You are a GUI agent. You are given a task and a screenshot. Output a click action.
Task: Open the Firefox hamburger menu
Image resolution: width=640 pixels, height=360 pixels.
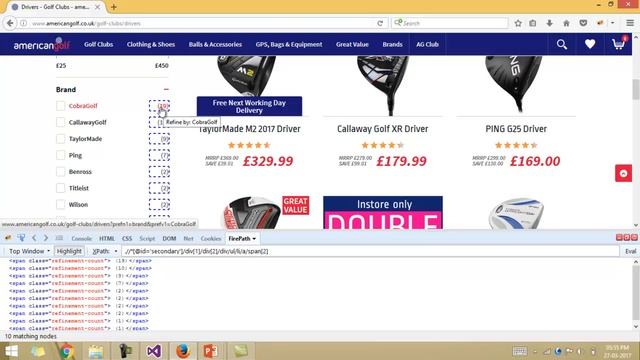coord(630,23)
